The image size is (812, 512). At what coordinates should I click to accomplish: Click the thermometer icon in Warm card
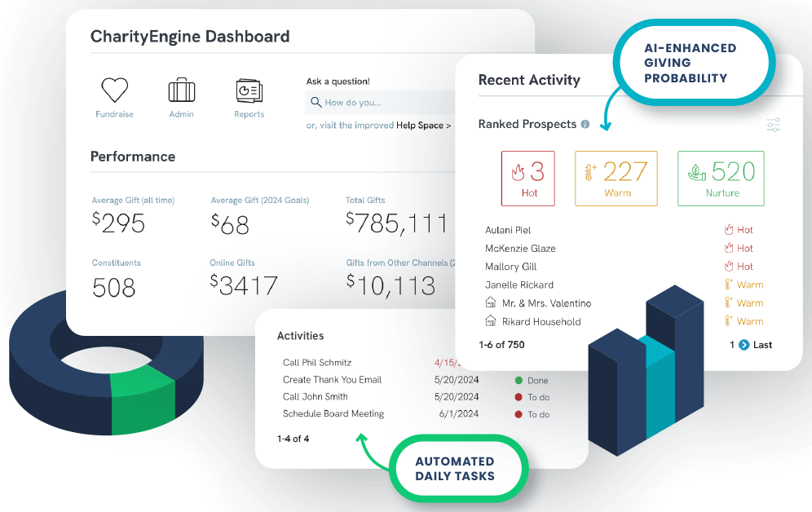590,172
